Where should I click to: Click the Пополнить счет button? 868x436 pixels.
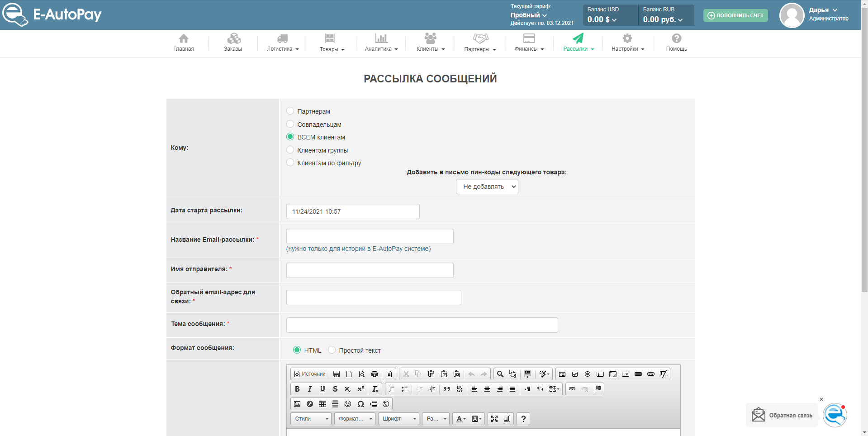coord(735,15)
